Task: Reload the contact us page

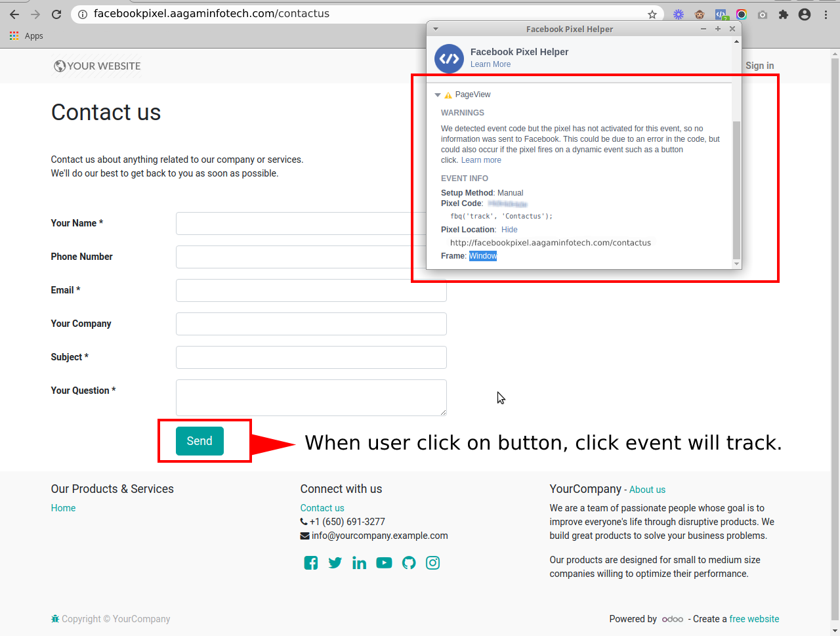Action: 56,14
